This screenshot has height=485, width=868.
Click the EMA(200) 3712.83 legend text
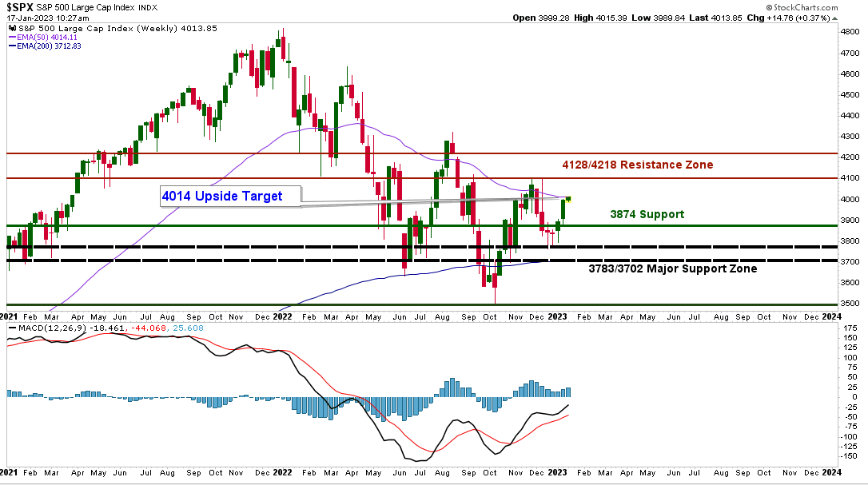tap(50, 46)
